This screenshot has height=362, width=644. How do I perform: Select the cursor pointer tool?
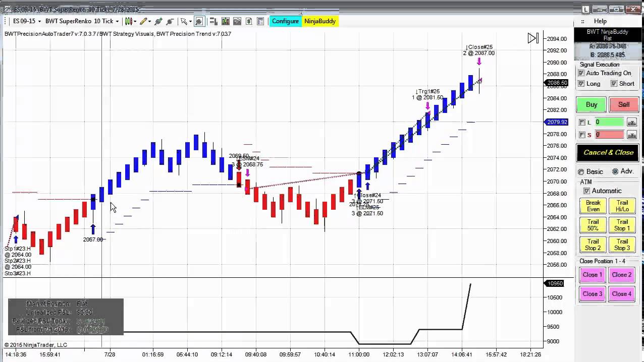click(184, 21)
